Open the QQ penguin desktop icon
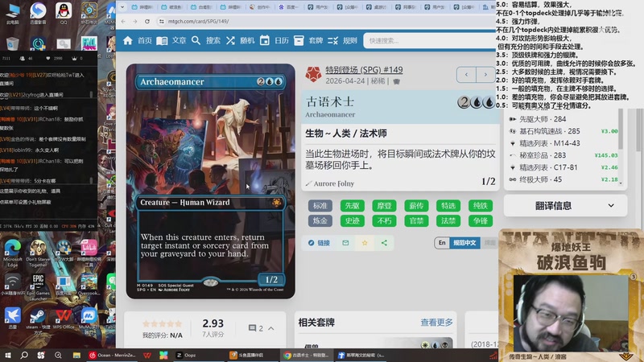Viewport: 644px width, 362px height. click(x=64, y=13)
